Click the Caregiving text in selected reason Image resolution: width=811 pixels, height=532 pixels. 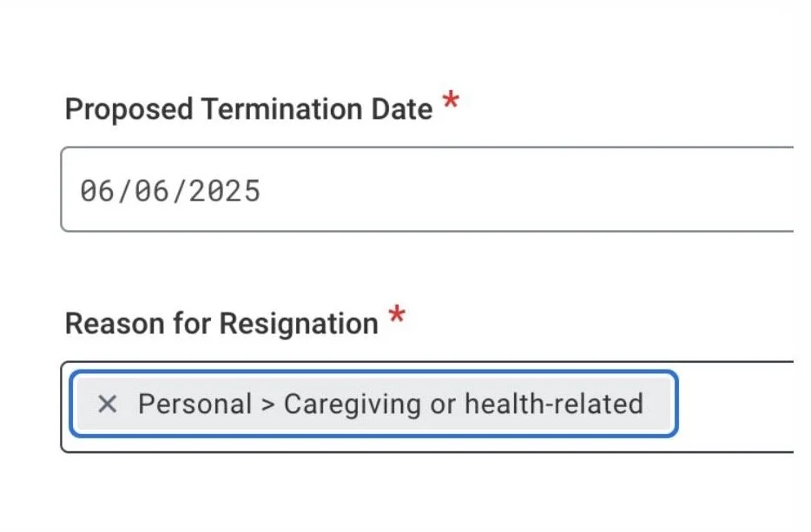pyautogui.click(x=353, y=404)
